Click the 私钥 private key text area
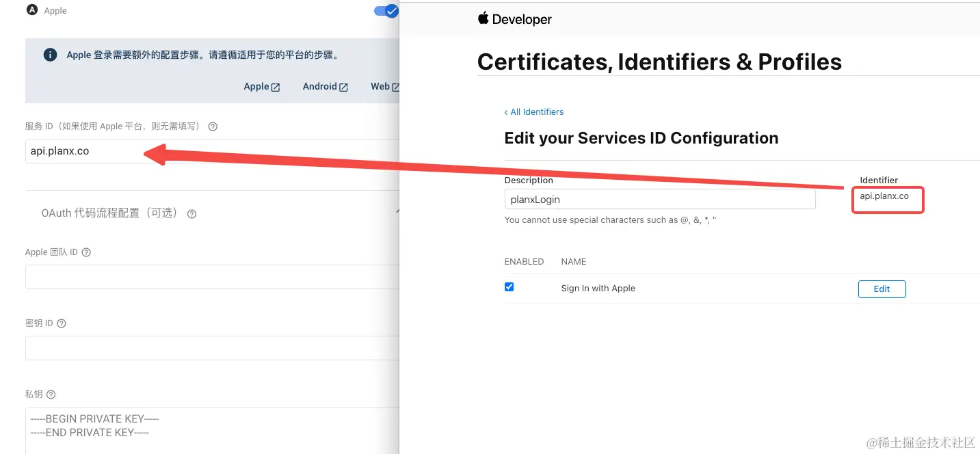The width and height of the screenshot is (980, 454). click(x=212, y=430)
